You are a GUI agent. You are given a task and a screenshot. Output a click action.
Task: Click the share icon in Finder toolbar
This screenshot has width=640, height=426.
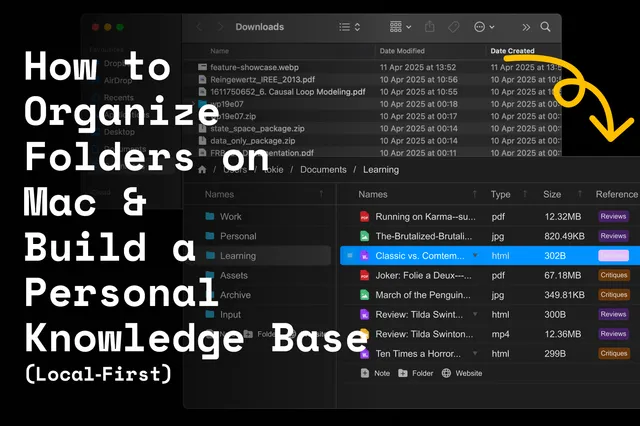coord(431,27)
